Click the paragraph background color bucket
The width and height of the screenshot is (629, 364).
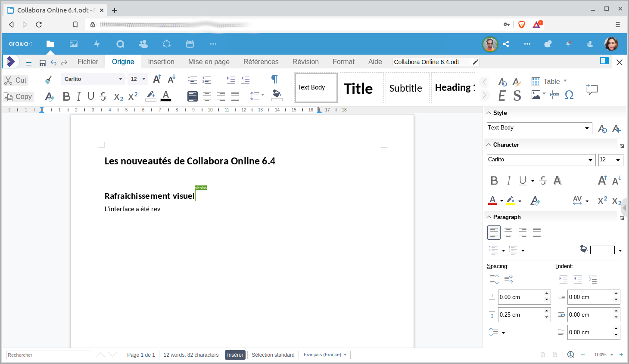point(277,95)
